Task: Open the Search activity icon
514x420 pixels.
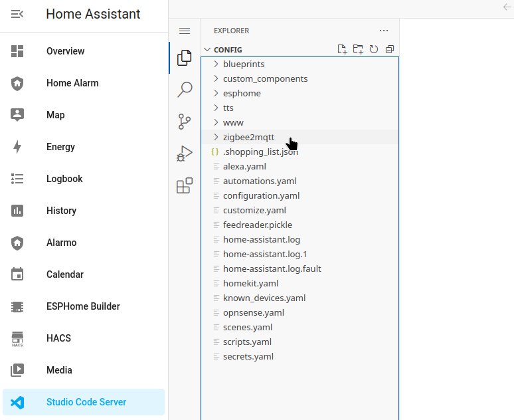Action: (x=185, y=90)
